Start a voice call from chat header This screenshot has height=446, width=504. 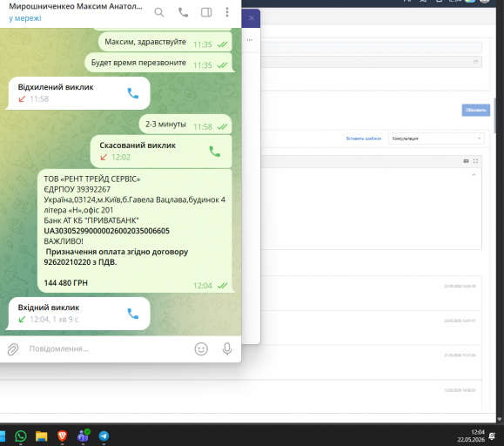(183, 12)
